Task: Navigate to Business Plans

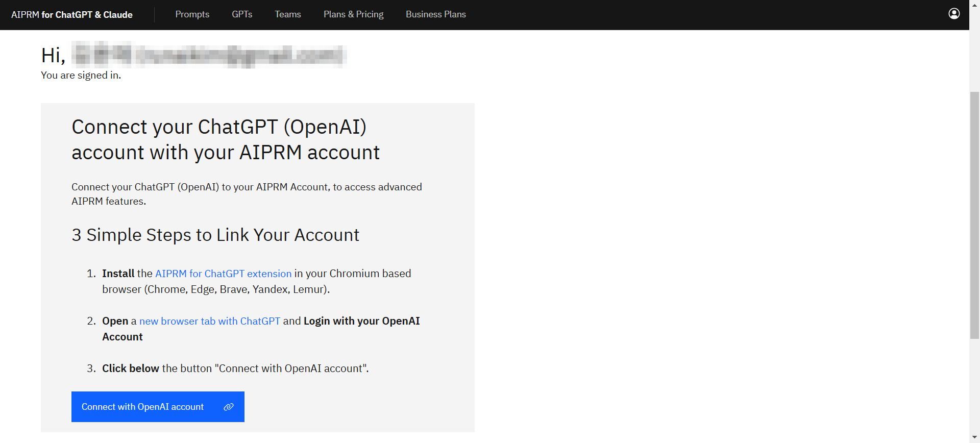Action: [x=436, y=14]
